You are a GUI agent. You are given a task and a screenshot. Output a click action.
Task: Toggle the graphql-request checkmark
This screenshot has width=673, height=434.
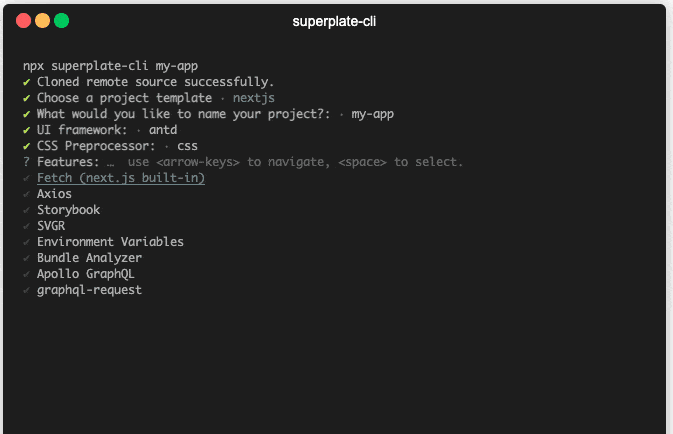tap(27, 290)
